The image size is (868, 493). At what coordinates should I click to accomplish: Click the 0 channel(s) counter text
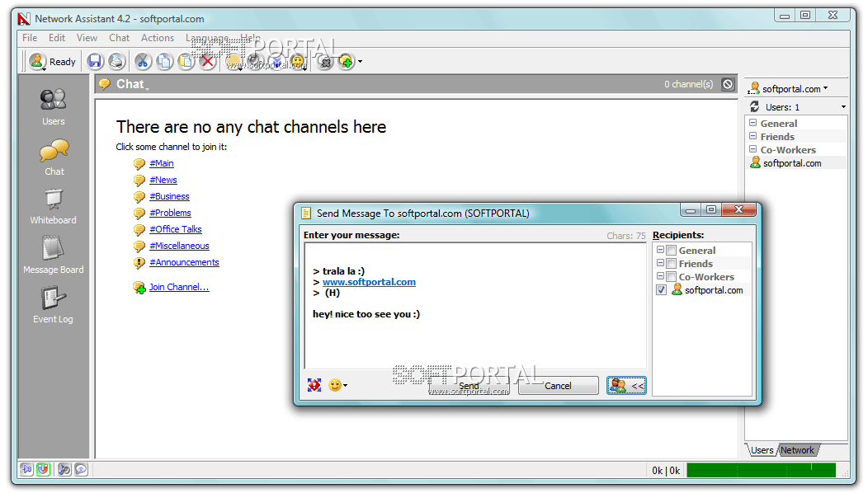[689, 84]
